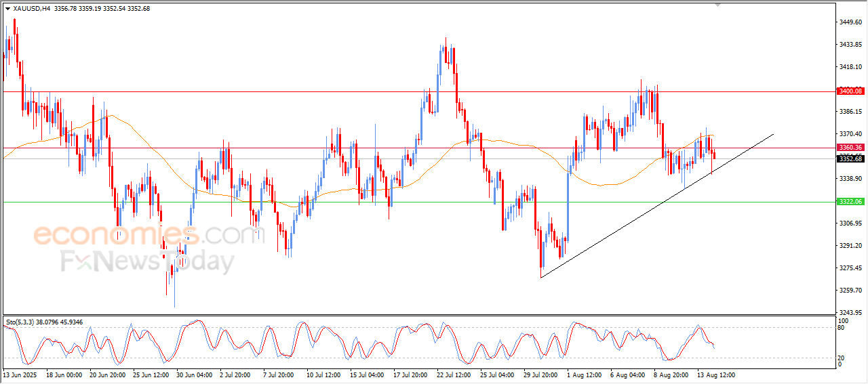Click the 3243.95 price axis value
This screenshot has height=384, width=868.
coord(850,313)
